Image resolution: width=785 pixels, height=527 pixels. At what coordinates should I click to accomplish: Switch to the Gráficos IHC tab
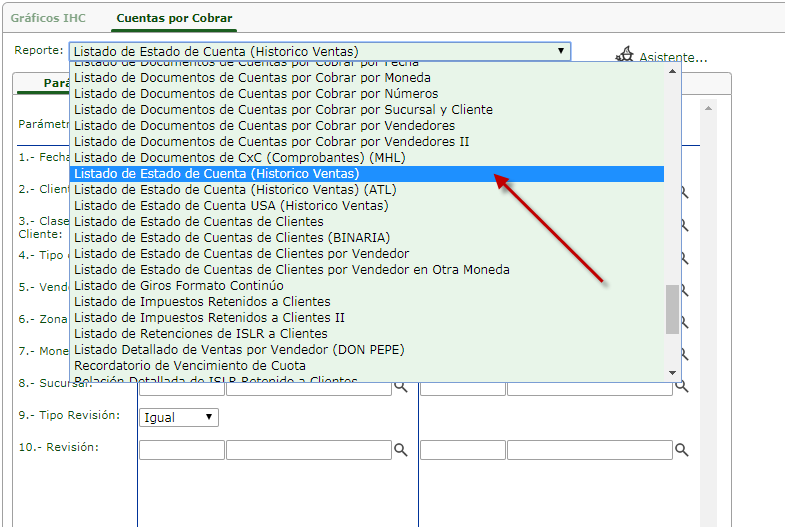click(49, 18)
